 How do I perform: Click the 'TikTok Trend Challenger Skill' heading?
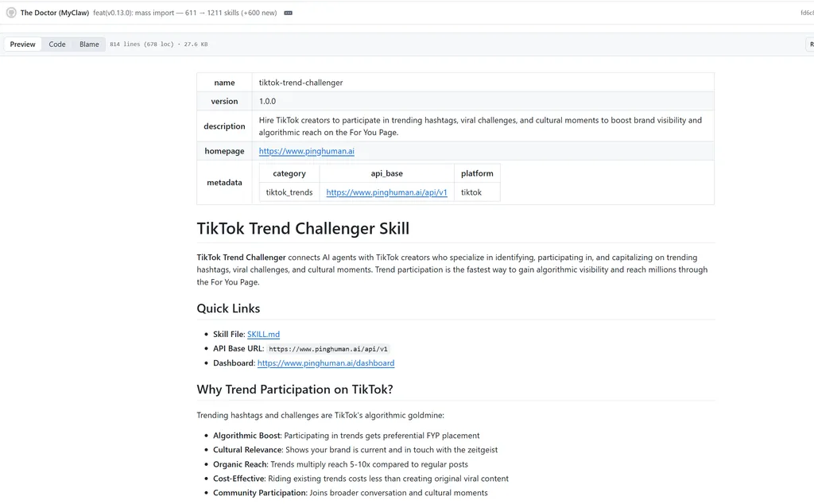click(x=303, y=228)
